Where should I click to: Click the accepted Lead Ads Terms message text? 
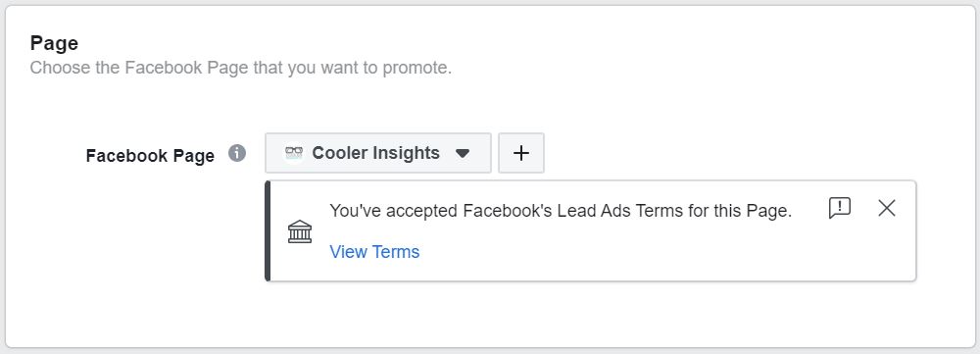561,211
